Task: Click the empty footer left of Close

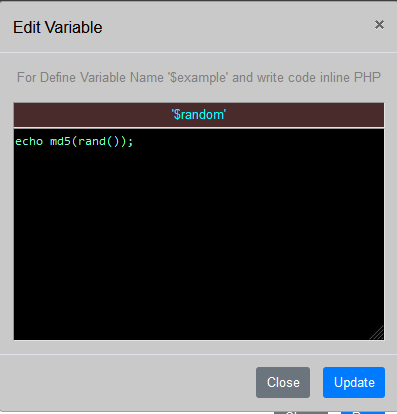Action: [133, 382]
